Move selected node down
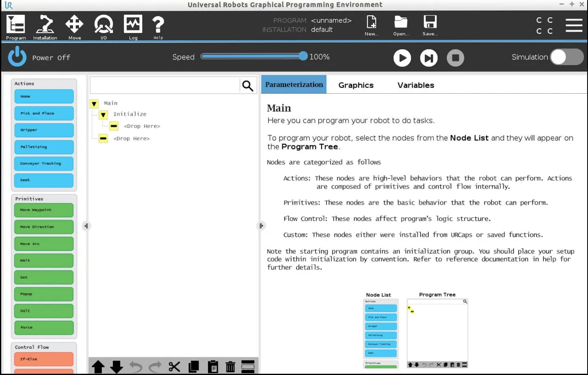The height and width of the screenshot is (375, 588). click(117, 366)
